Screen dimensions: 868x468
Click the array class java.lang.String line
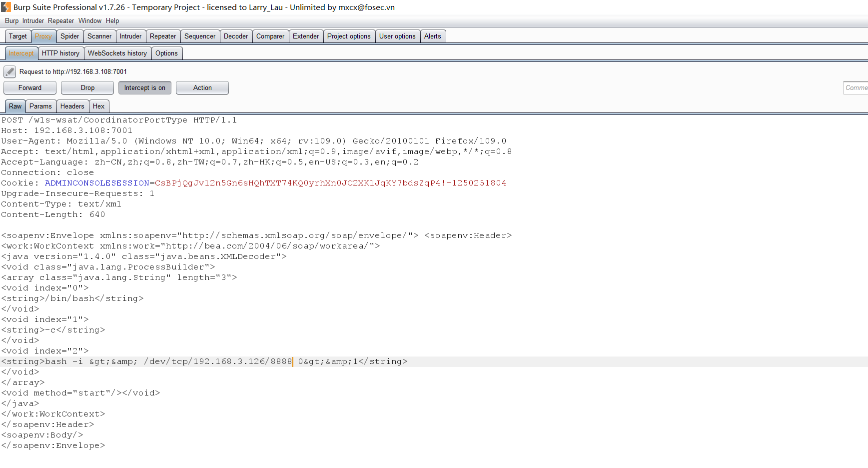[119, 277]
